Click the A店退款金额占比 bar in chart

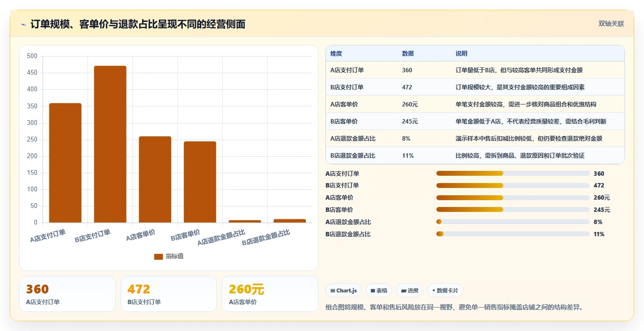(x=245, y=222)
